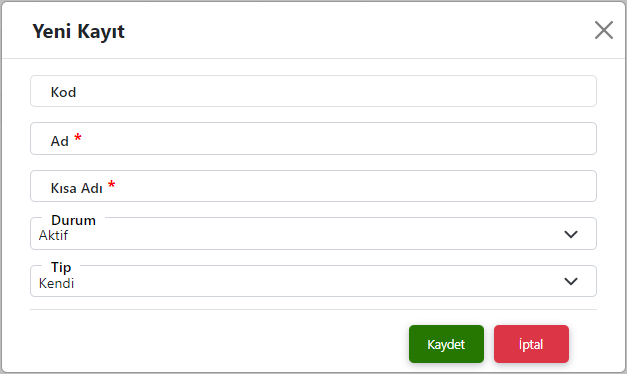Focus the Ad required input field
This screenshot has height=374, width=627.
314,139
